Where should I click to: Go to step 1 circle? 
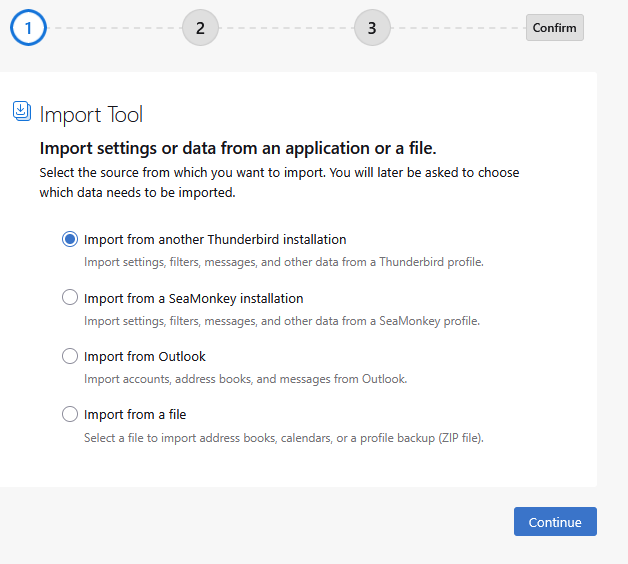(28, 28)
